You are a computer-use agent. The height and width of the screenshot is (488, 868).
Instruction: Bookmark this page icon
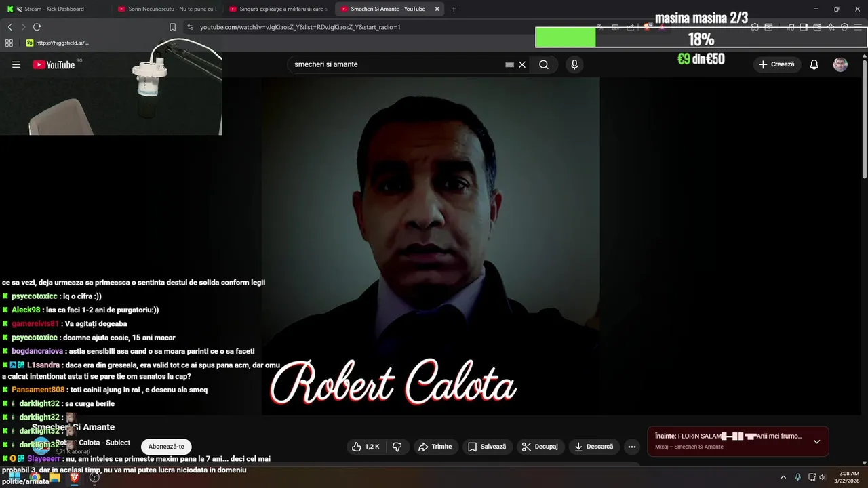[172, 27]
